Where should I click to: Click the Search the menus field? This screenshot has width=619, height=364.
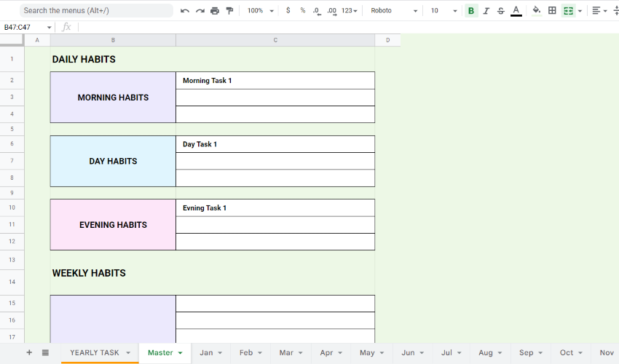point(96,11)
